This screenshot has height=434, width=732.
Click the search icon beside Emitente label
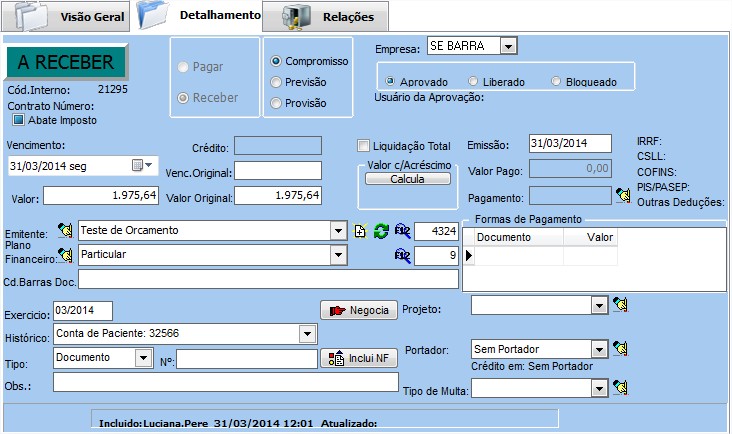click(66, 231)
